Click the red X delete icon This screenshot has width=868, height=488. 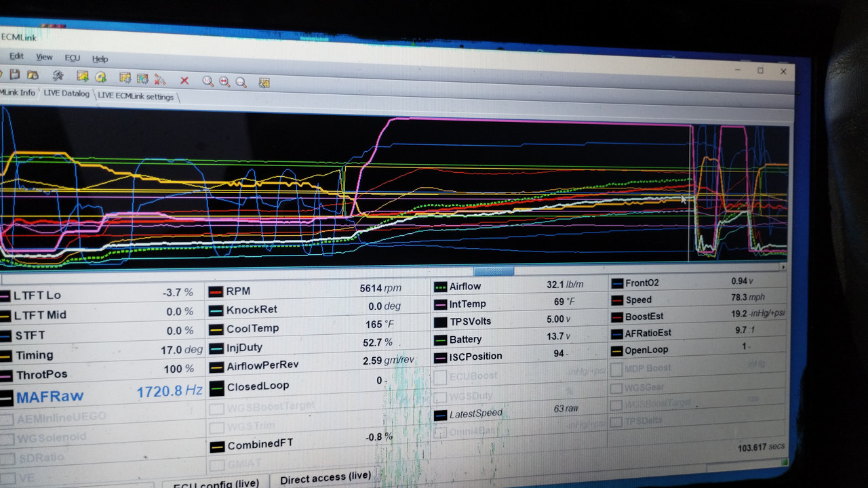click(x=184, y=81)
